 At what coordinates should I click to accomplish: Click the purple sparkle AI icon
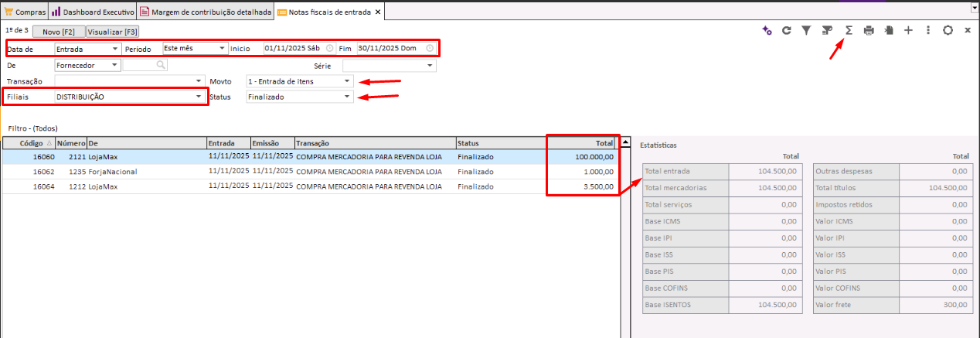click(767, 30)
